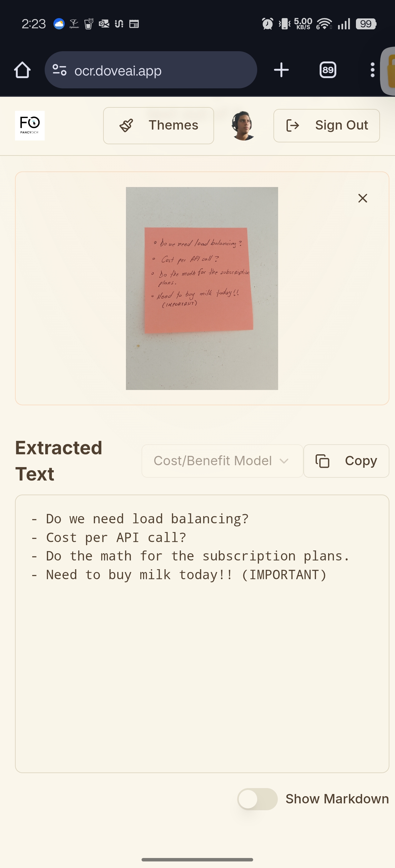Click inside the extracted text box
Screen dimensions: 395x868
(202, 657)
